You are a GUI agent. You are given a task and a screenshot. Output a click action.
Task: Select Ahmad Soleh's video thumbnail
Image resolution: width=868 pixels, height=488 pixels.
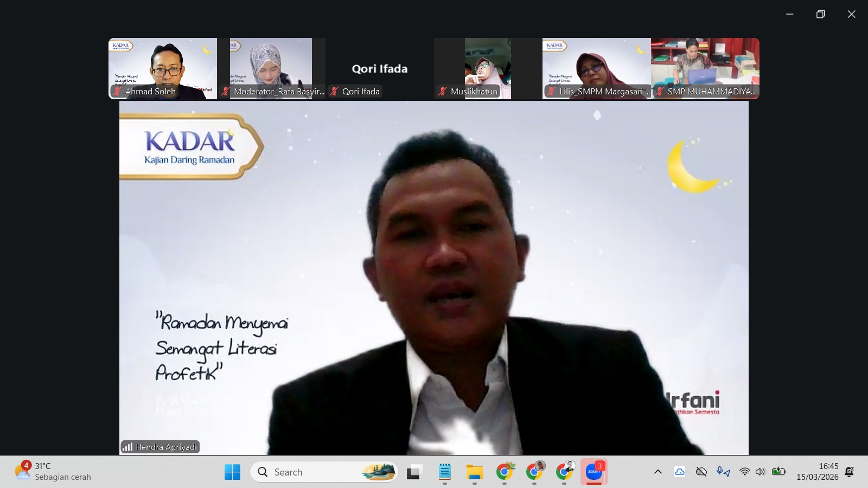pos(163,68)
